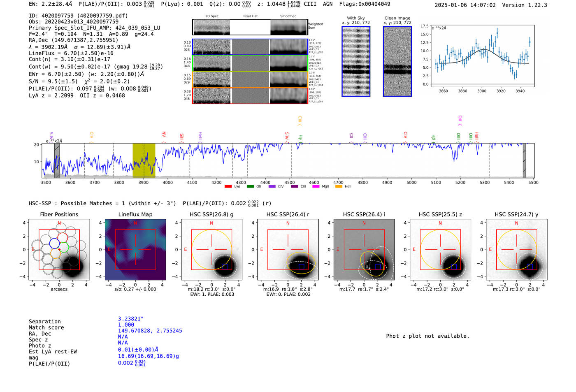Open the Lineflux Map thumbnail

pyautogui.click(x=135, y=250)
